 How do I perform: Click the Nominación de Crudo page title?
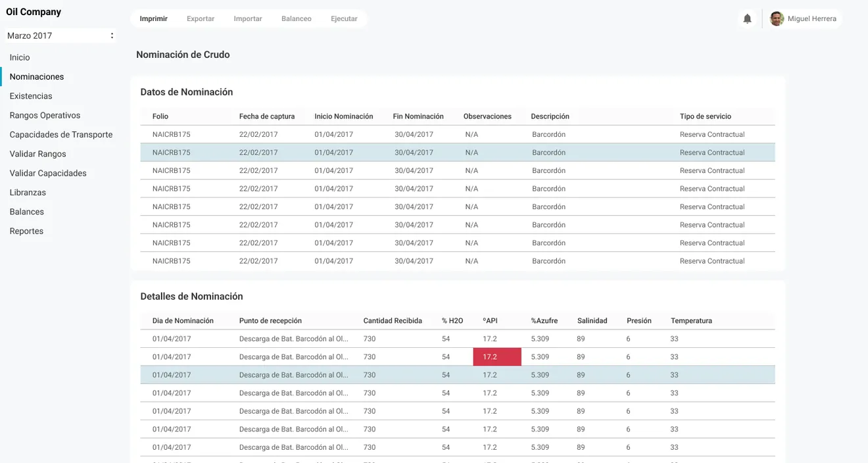point(183,55)
